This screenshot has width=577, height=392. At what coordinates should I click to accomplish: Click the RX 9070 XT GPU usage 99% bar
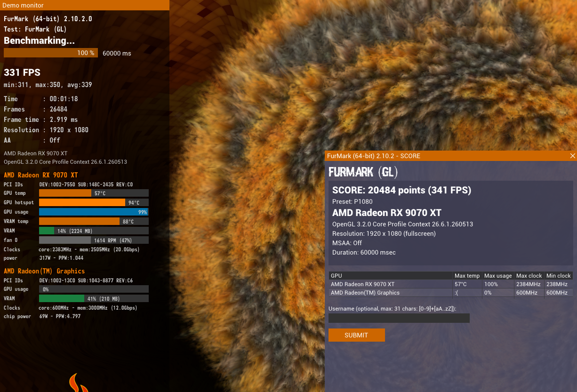tap(94, 212)
